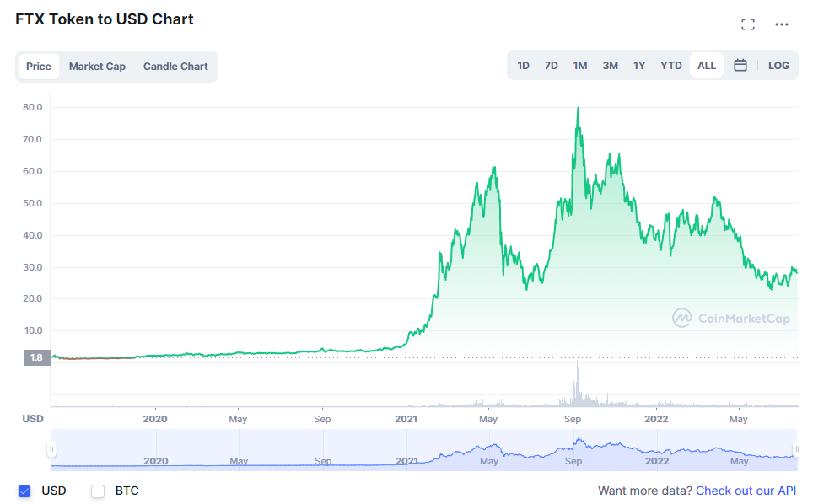Switch to the Price tab
This screenshot has width=813, height=504.
[38, 67]
